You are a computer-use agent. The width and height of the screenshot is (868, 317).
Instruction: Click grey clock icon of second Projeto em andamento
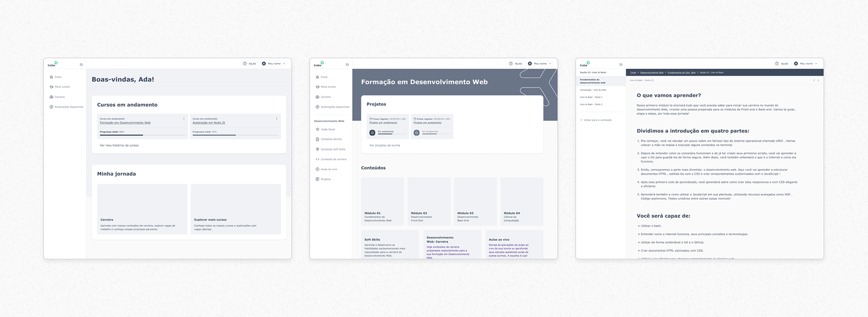(416, 133)
